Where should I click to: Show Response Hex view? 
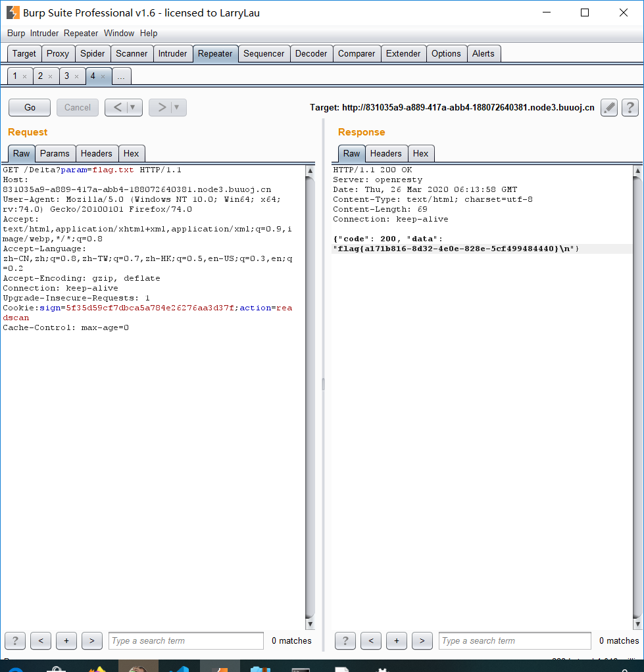[420, 153]
